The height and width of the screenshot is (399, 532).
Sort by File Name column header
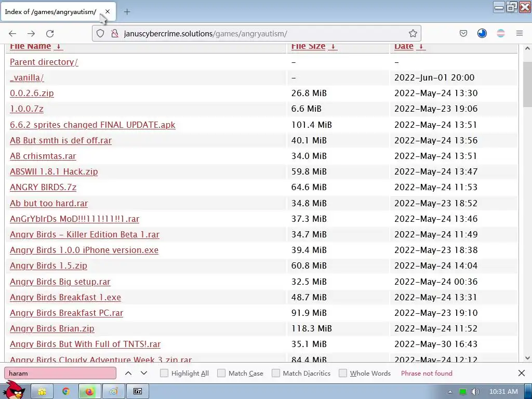coord(31,46)
